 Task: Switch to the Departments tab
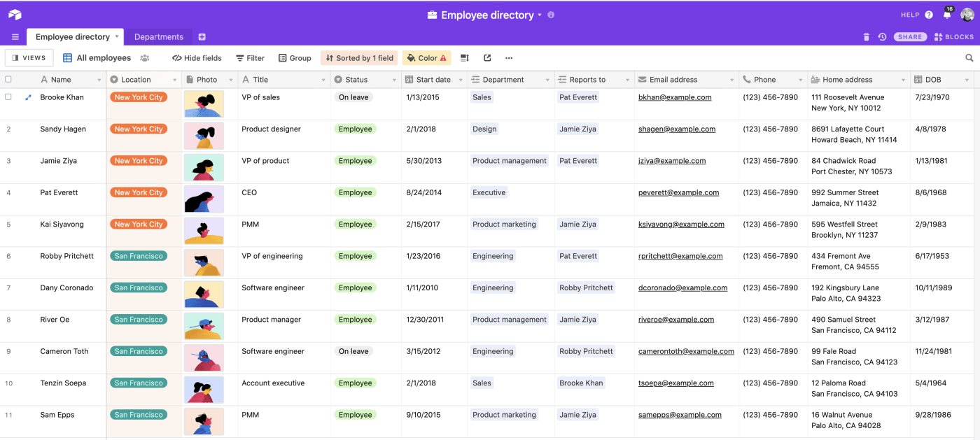(x=159, y=37)
